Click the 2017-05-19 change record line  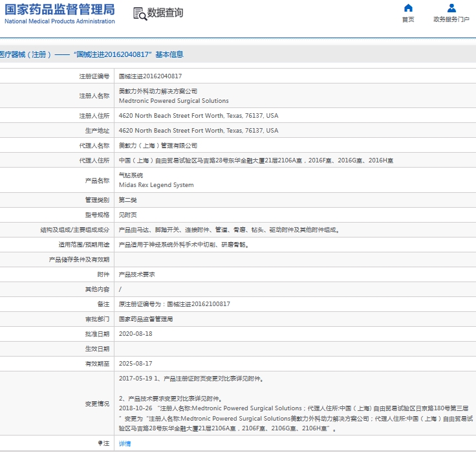point(191,379)
